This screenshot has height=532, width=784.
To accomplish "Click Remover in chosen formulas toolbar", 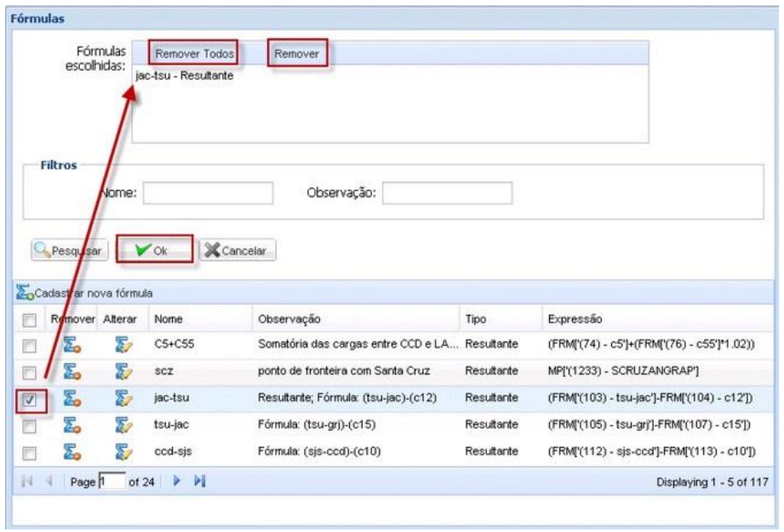I will coord(298,54).
